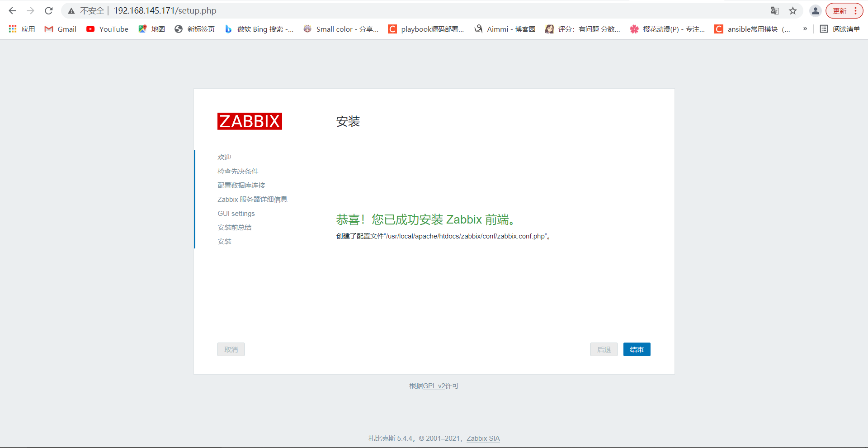Expand the hidden bookmarks chevron
The width and height of the screenshot is (868, 448).
tap(805, 29)
